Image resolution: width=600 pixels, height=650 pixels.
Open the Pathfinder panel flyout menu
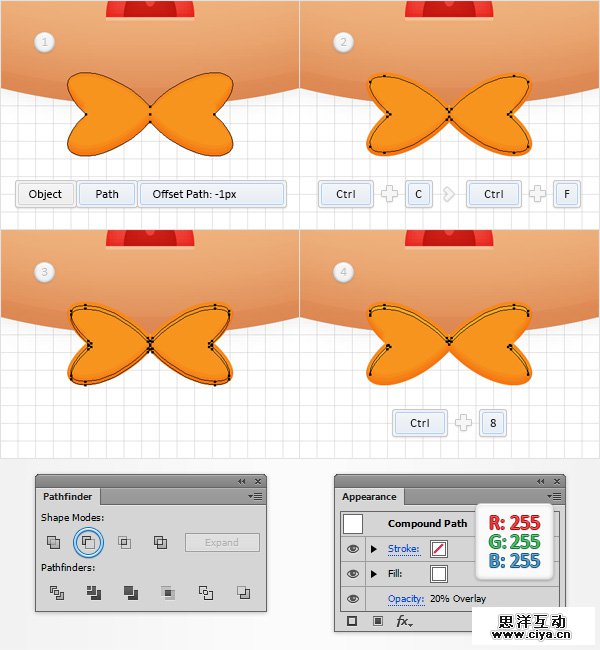255,496
